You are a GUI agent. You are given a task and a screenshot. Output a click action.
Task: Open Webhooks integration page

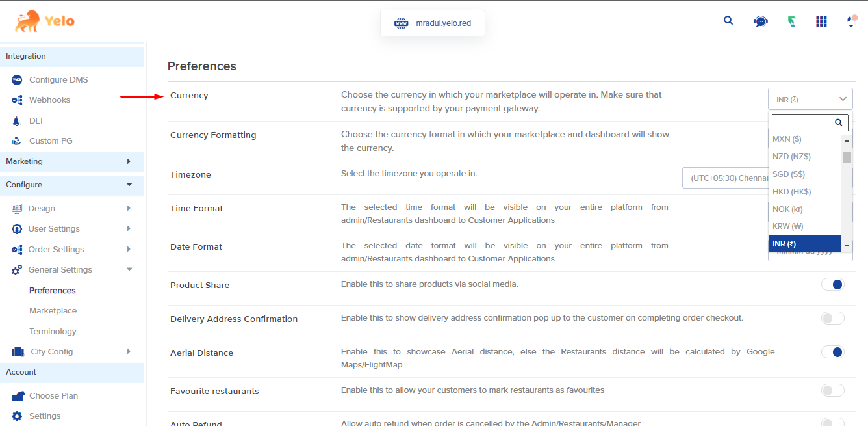point(49,100)
